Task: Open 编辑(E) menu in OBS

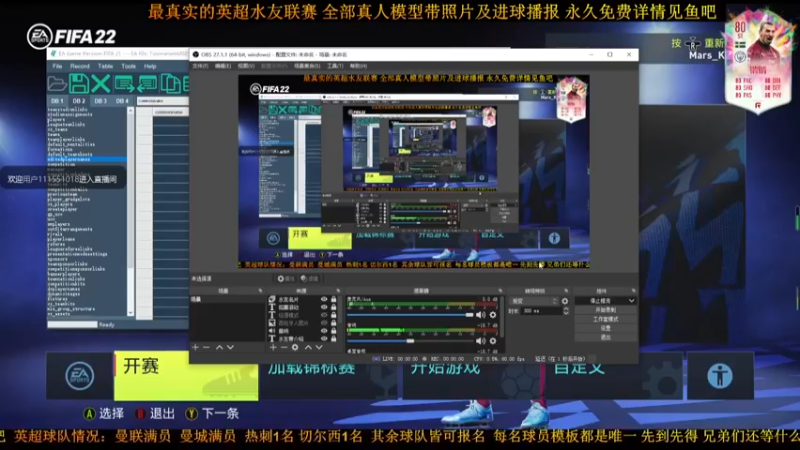Action: click(222, 66)
